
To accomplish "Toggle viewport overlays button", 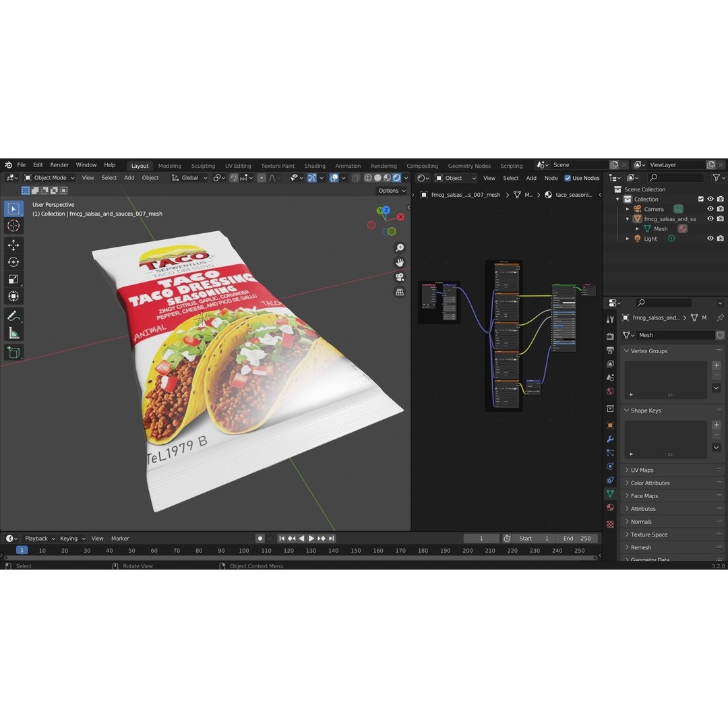I will (x=334, y=178).
